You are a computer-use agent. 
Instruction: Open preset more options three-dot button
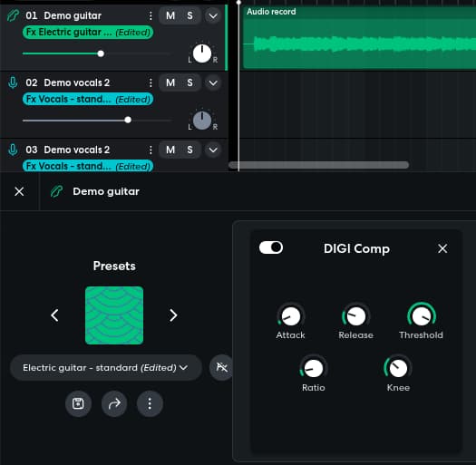[150, 403]
